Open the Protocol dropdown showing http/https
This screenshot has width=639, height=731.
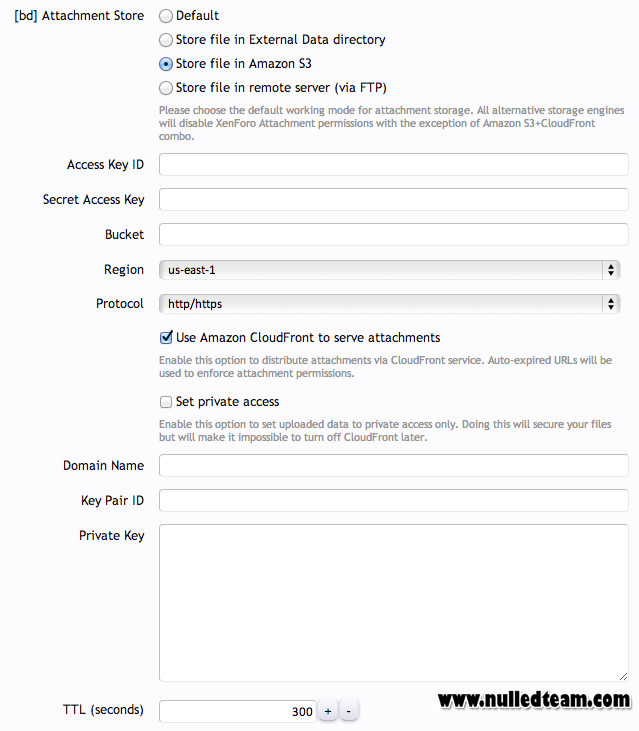click(x=389, y=304)
